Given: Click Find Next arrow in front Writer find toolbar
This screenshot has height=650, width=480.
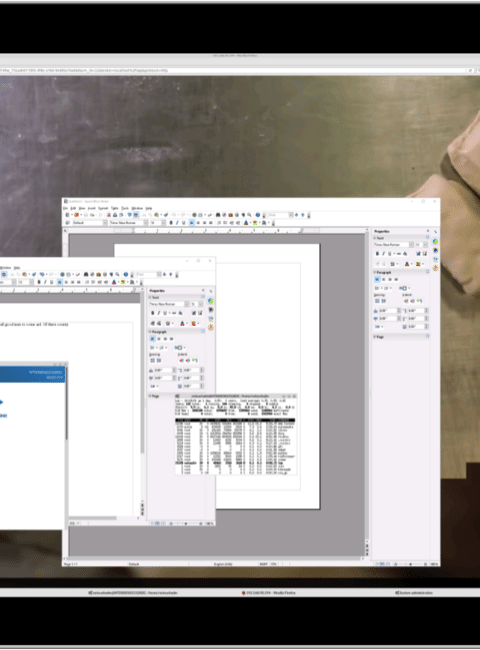Looking at the screenshot, I should point(164,274).
